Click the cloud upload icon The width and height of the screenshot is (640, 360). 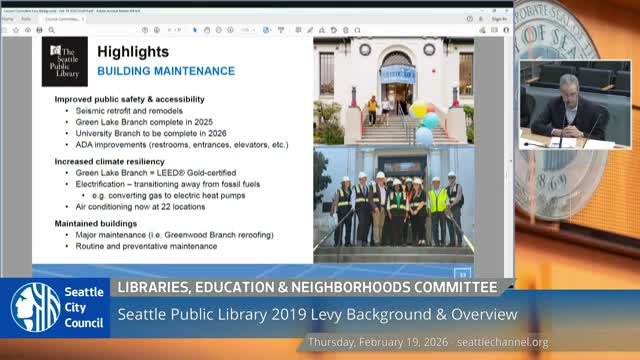point(28,30)
